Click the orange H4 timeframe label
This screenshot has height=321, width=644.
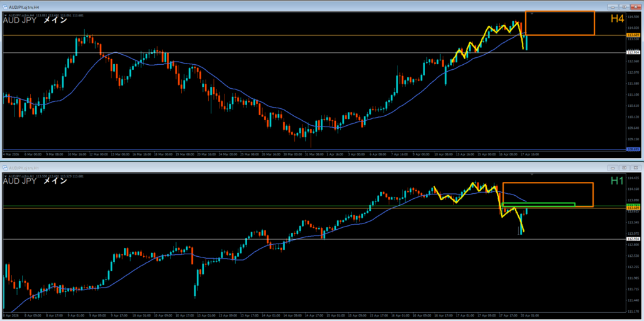616,19
